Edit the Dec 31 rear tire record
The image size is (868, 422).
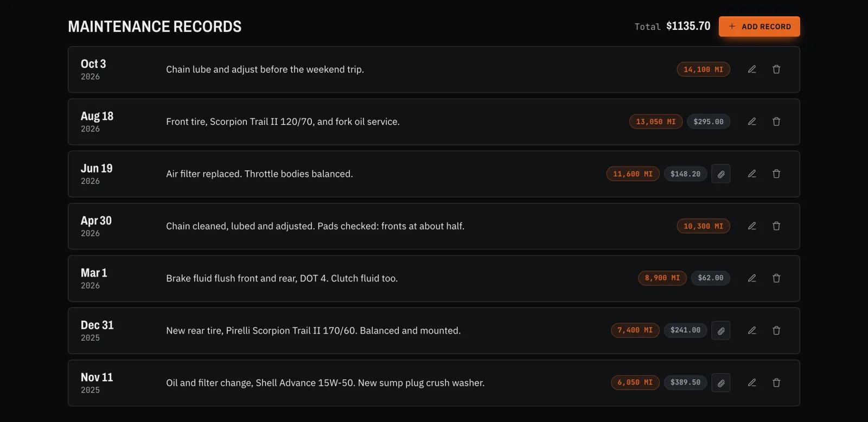click(x=752, y=330)
